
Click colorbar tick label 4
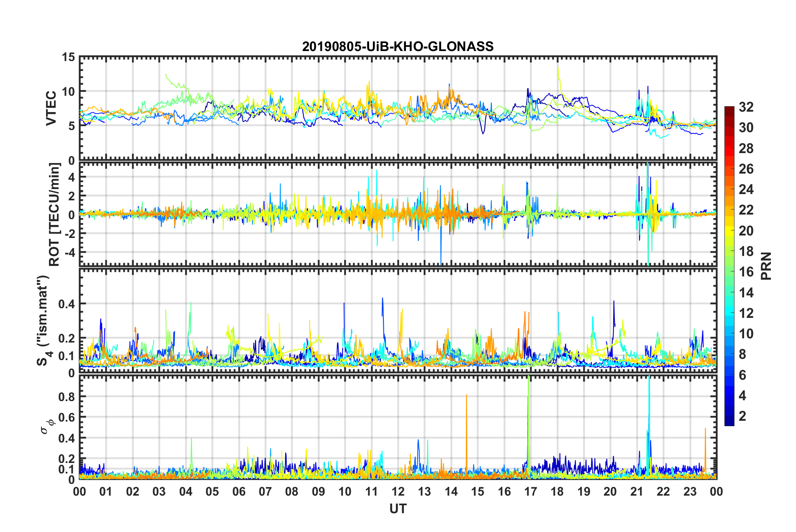point(742,396)
